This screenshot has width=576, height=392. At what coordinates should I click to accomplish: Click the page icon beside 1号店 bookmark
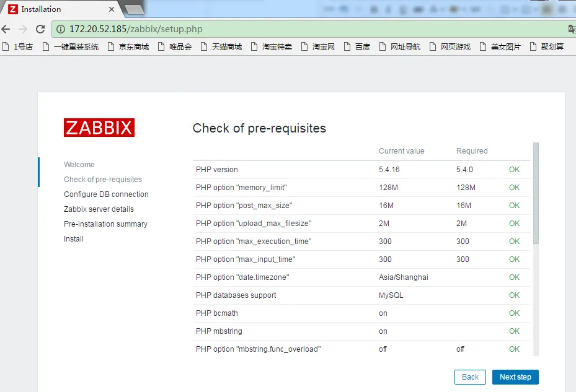6,46
